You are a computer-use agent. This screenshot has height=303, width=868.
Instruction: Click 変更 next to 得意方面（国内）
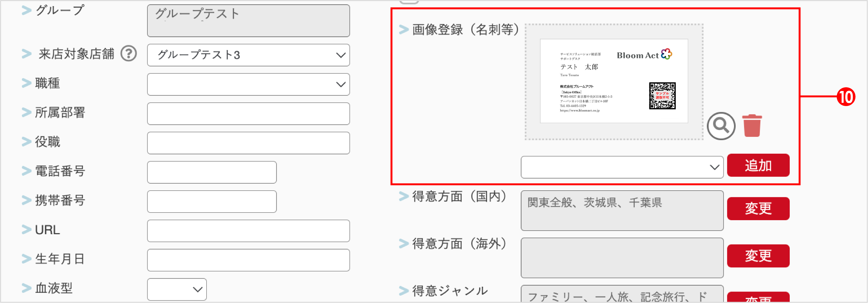pos(758,209)
